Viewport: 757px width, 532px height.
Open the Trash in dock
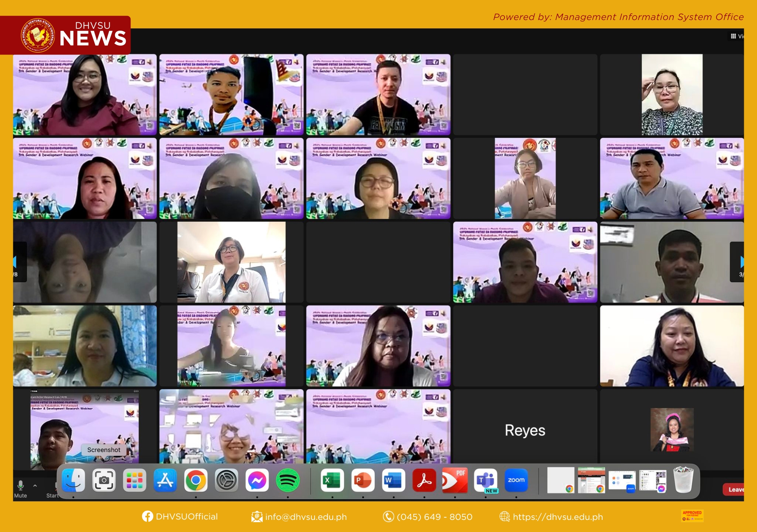(x=683, y=480)
